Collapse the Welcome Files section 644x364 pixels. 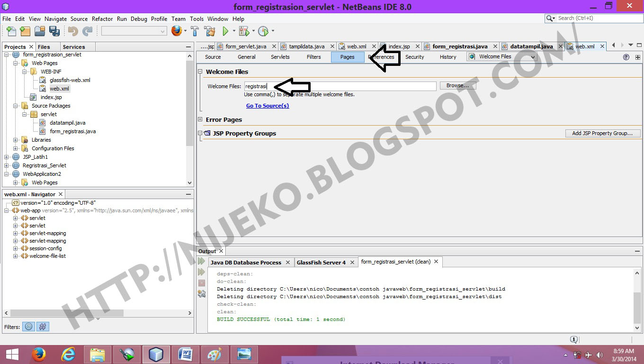(200, 72)
